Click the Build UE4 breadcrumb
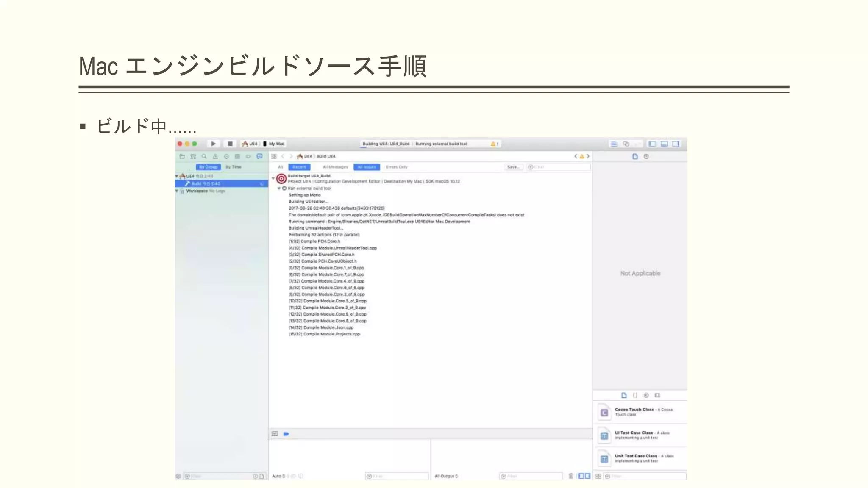The width and height of the screenshot is (868, 488). click(x=326, y=156)
